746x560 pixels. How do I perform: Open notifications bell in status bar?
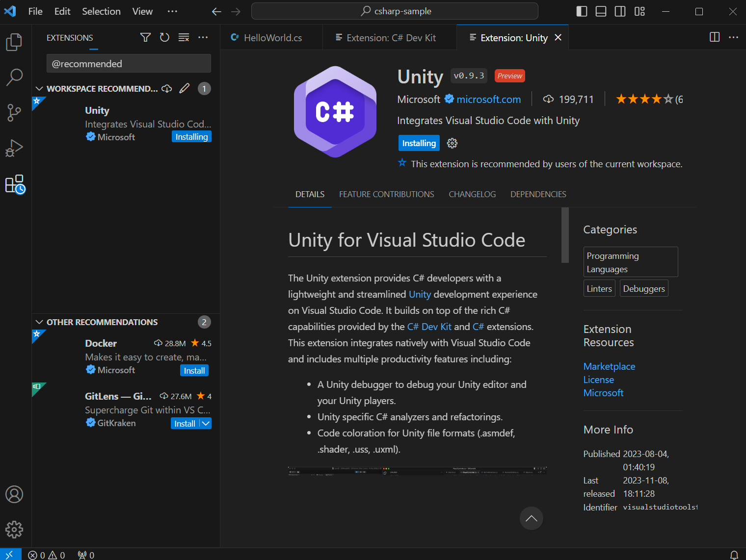(734, 555)
